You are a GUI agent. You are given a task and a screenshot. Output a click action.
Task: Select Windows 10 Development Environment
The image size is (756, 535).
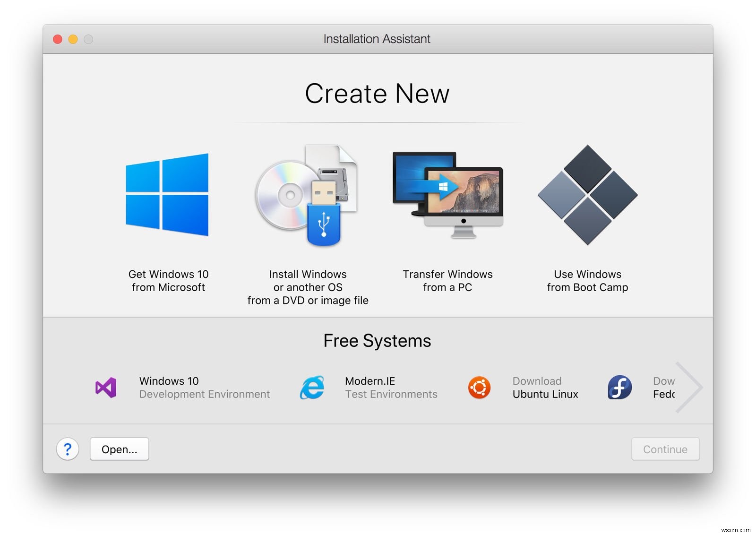204,387
